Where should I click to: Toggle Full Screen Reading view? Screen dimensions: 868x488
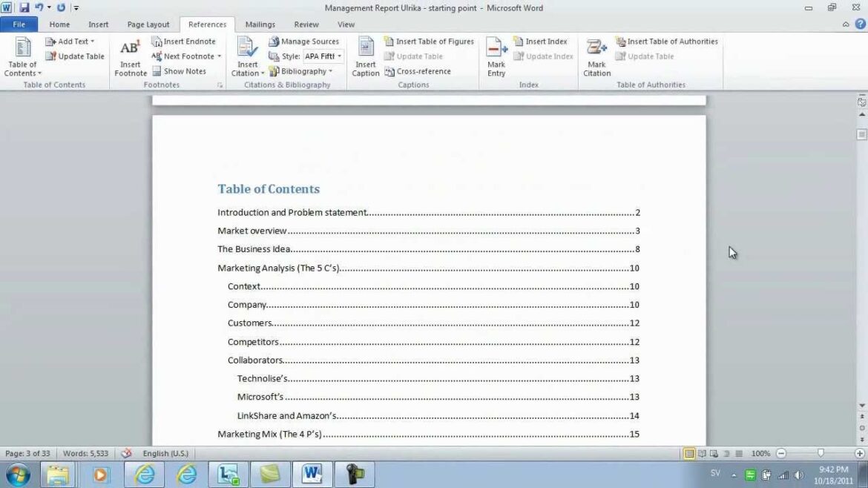[702, 453]
